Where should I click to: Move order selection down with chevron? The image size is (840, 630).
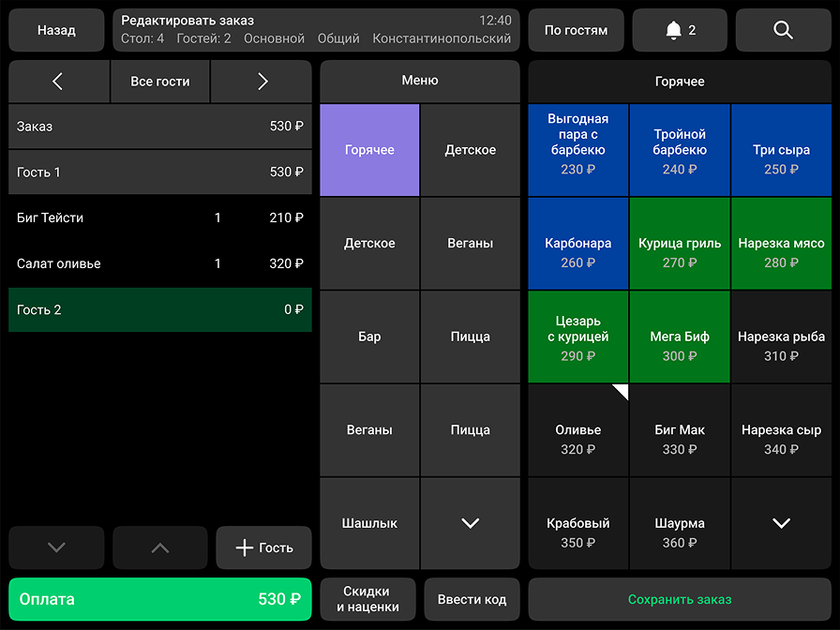(x=56, y=547)
